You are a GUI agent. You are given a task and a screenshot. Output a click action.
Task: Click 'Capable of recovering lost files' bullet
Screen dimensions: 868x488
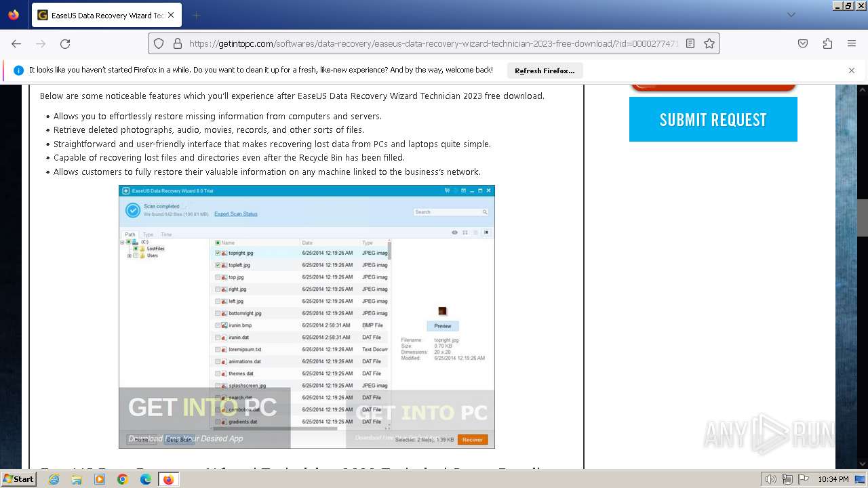pos(229,157)
